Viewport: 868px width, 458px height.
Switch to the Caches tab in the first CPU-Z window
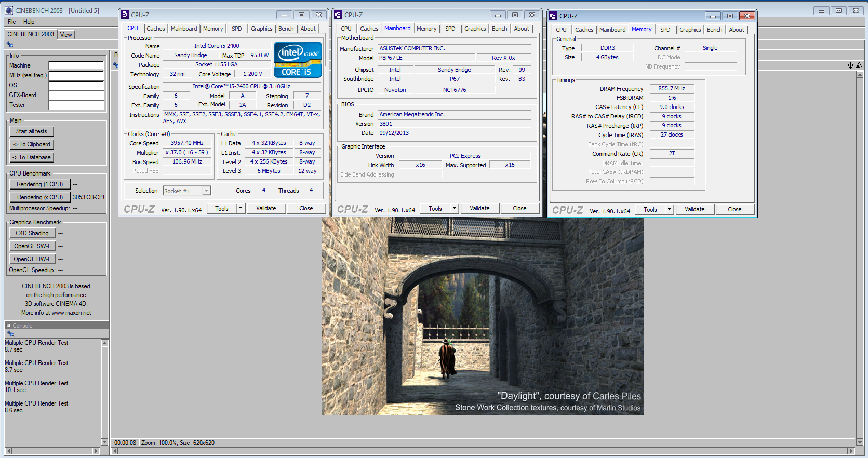[x=156, y=29]
